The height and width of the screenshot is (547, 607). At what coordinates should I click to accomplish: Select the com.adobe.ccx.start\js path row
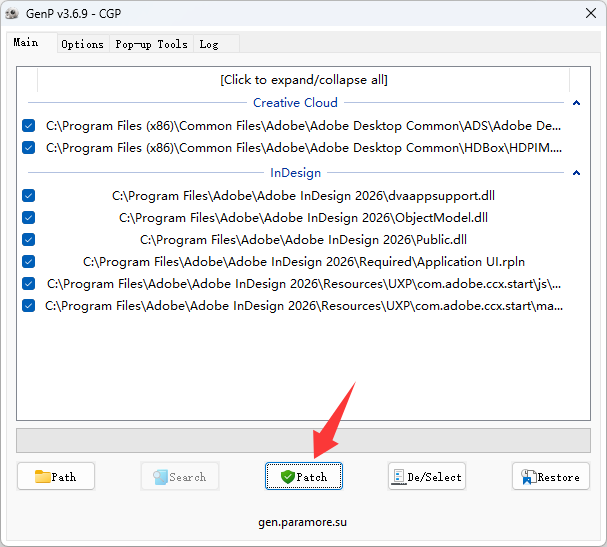point(304,284)
